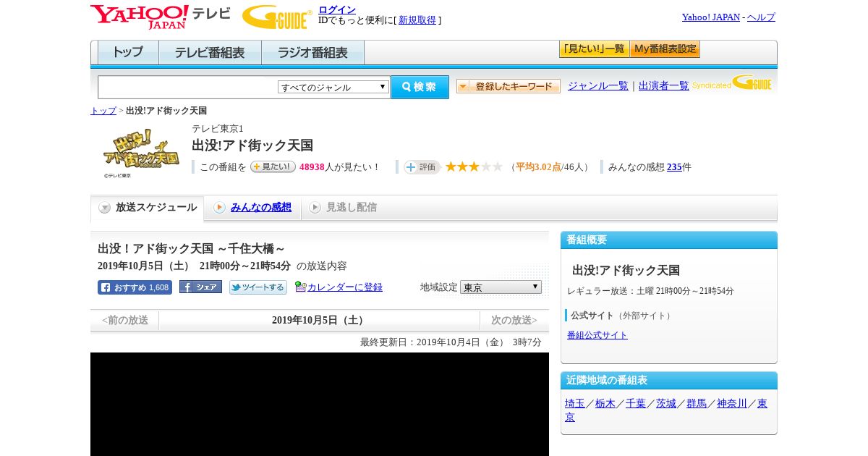Click the grey arrow icon beside 見逃し配信

coord(315,208)
